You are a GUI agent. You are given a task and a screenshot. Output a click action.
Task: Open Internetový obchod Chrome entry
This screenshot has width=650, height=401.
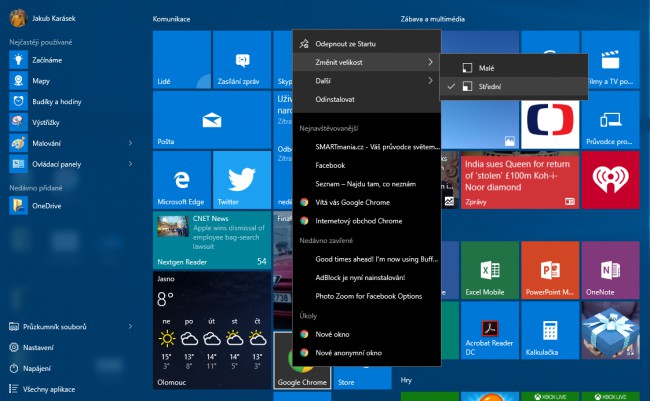367,221
